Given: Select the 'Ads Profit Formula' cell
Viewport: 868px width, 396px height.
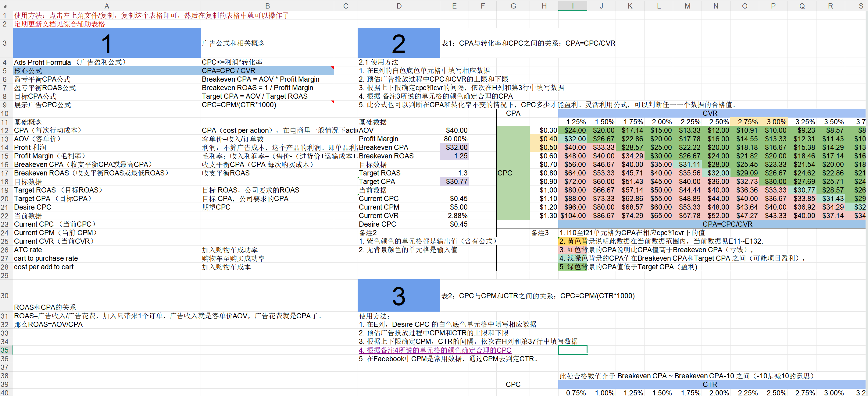Looking at the screenshot, I should point(107,62).
